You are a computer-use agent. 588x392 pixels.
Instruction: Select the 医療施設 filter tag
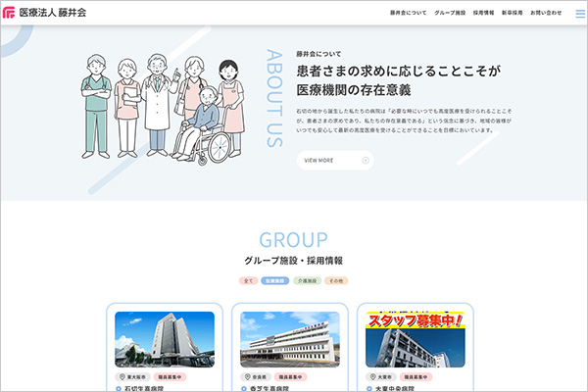click(x=276, y=281)
